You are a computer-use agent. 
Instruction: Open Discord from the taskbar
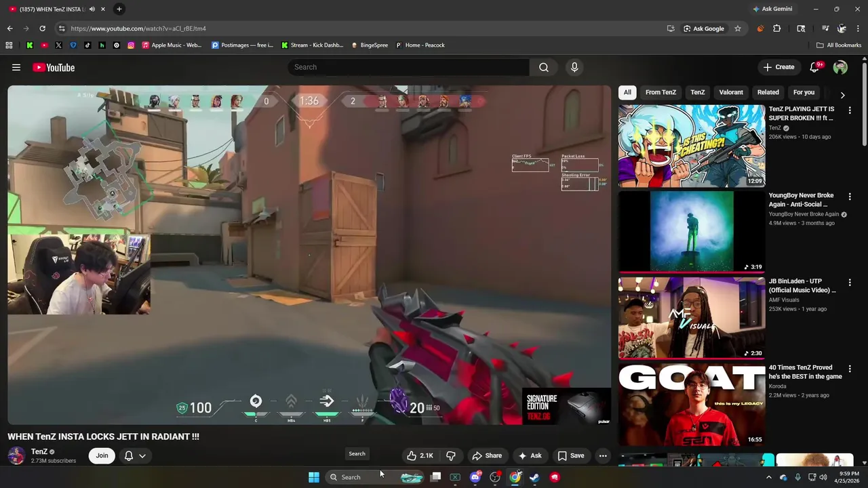click(x=475, y=477)
